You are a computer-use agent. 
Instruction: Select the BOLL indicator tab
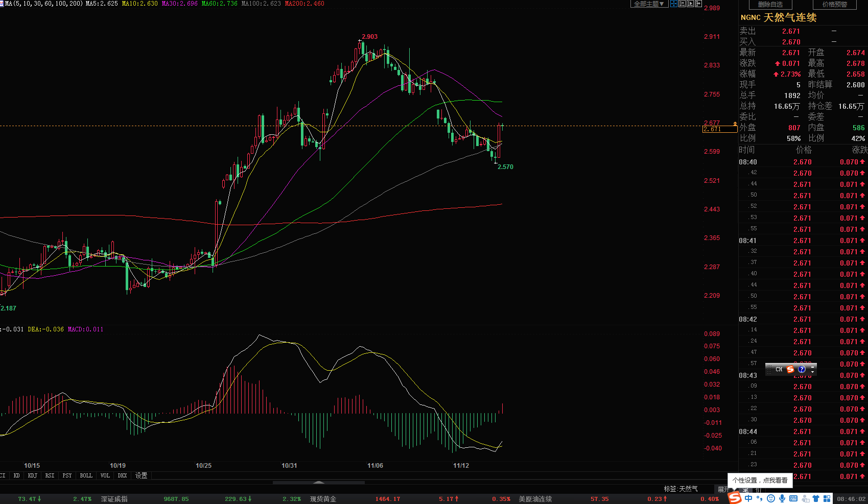(86, 475)
